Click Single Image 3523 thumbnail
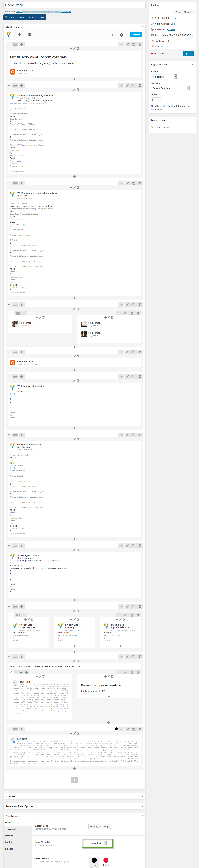This screenshot has height=868, width=199. pos(15,324)
